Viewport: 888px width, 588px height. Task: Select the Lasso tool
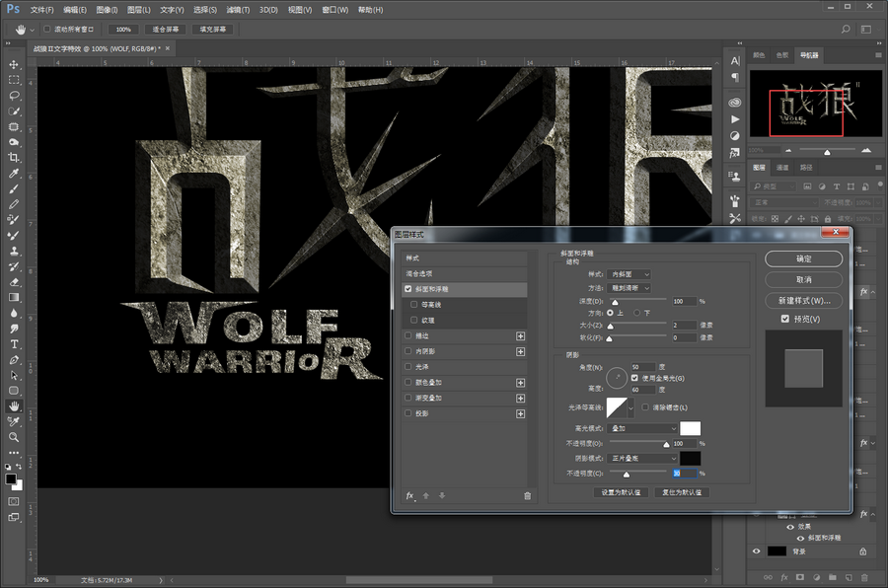[14, 96]
